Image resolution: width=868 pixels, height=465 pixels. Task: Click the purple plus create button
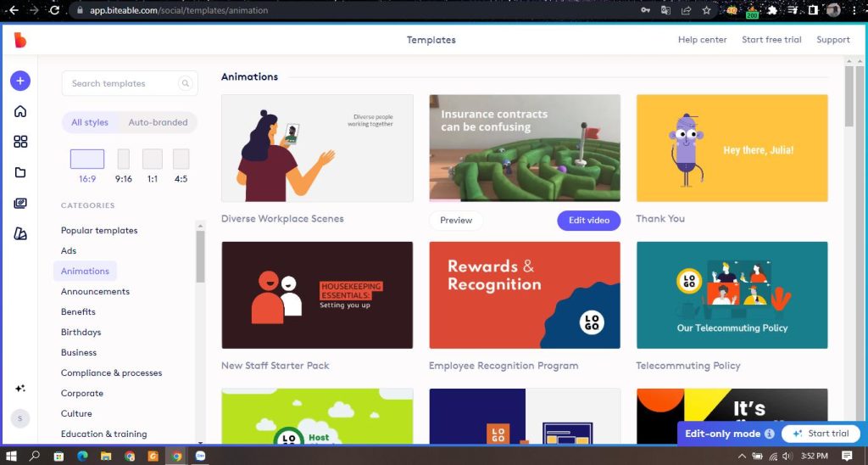point(20,81)
